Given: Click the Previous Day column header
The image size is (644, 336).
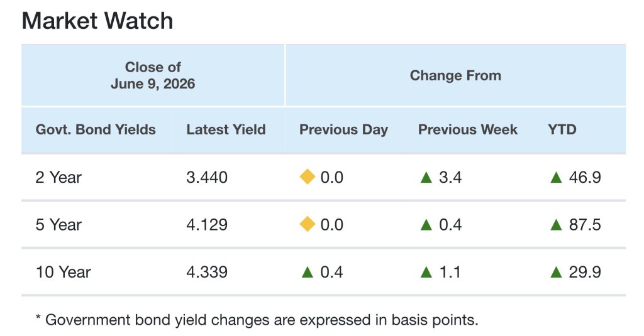Looking at the screenshot, I should click(x=343, y=129).
